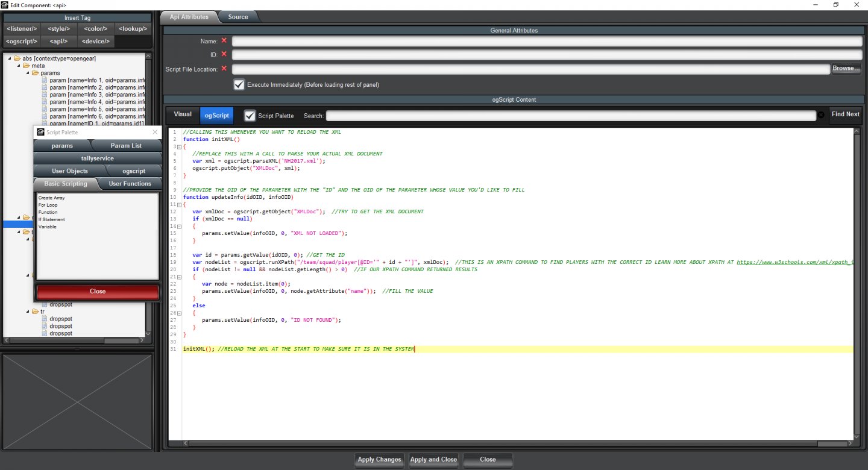Collapse code fold marker at line 3
The width and height of the screenshot is (868, 470).
178,146
